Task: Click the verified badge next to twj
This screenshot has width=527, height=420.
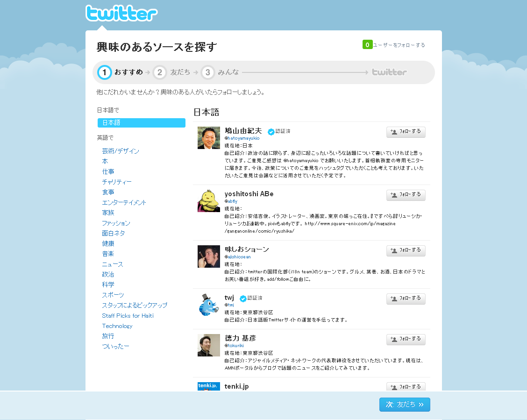Action: (x=243, y=299)
